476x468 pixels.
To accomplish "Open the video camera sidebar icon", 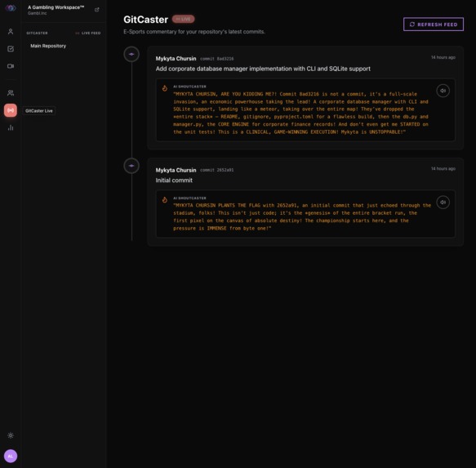I will pyautogui.click(x=11, y=66).
